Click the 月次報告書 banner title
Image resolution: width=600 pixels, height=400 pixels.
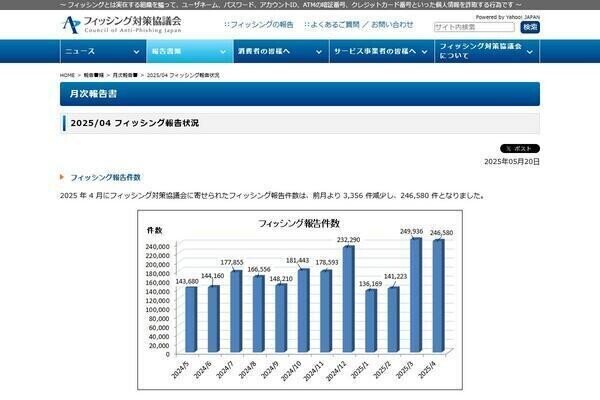coord(93,94)
